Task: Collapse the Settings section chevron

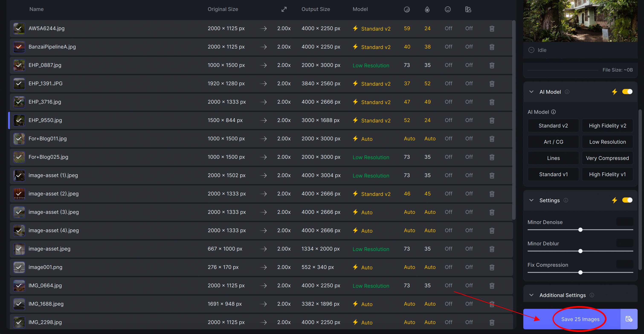Action: (x=531, y=200)
